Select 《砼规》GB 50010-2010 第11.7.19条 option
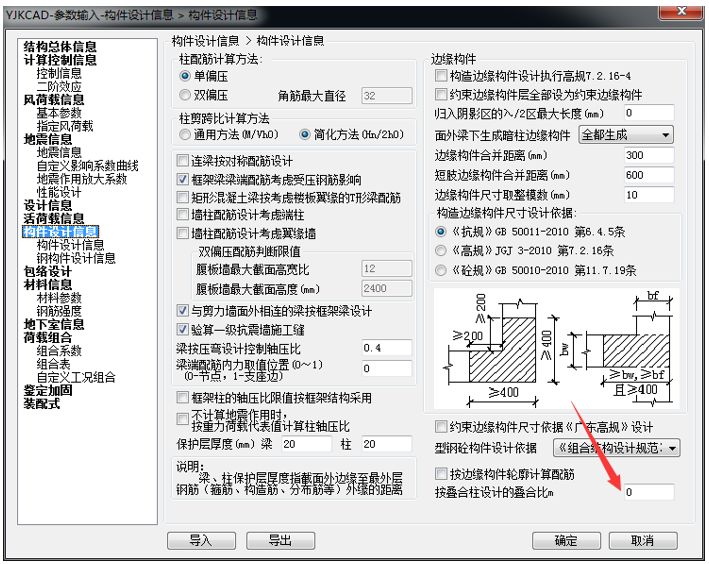The height and width of the screenshot is (564, 709). click(440, 270)
